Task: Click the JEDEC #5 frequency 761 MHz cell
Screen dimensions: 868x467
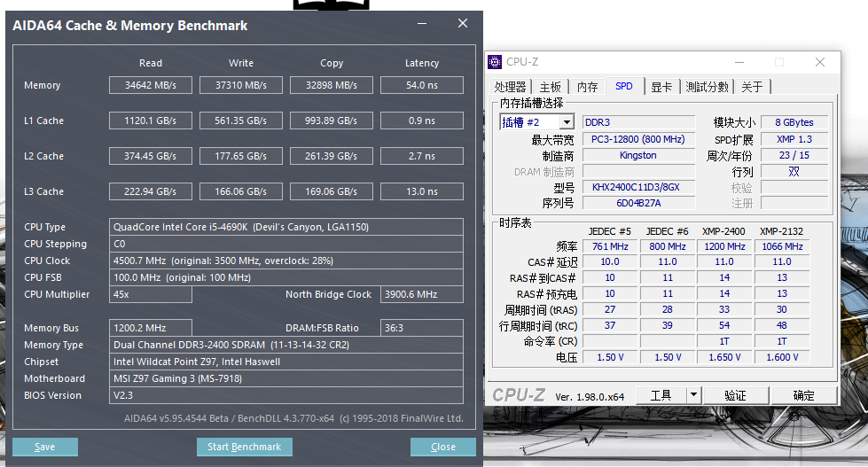Action: click(610, 246)
